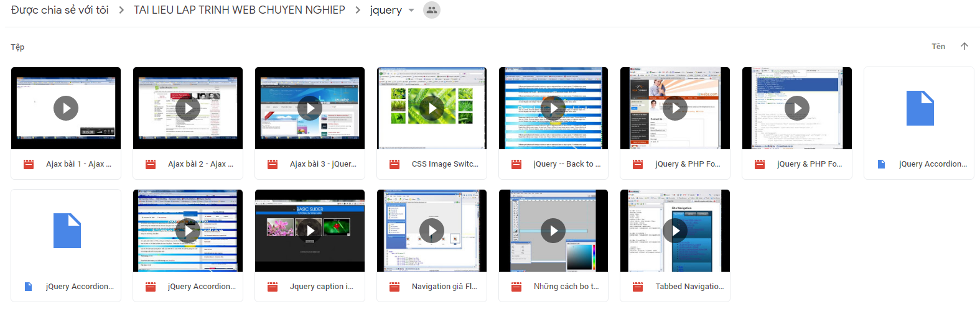Click video file icon beside Ajax bài 3
Image resolution: width=980 pixels, height=314 pixels.
(x=273, y=164)
